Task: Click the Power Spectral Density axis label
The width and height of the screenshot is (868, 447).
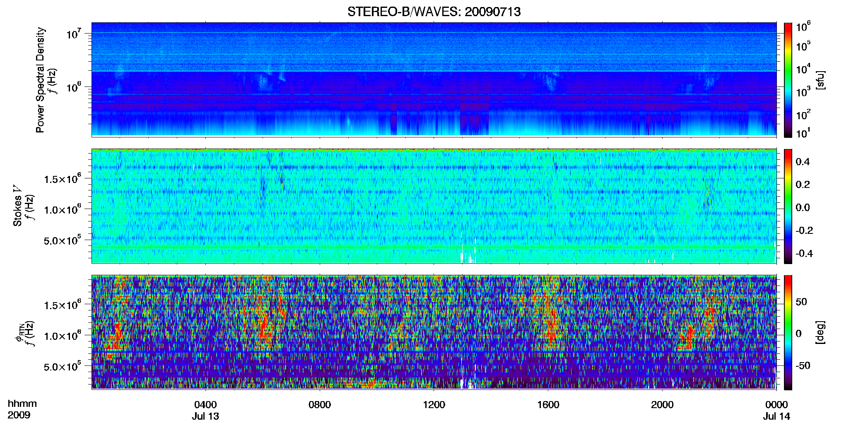Action: tap(40, 80)
